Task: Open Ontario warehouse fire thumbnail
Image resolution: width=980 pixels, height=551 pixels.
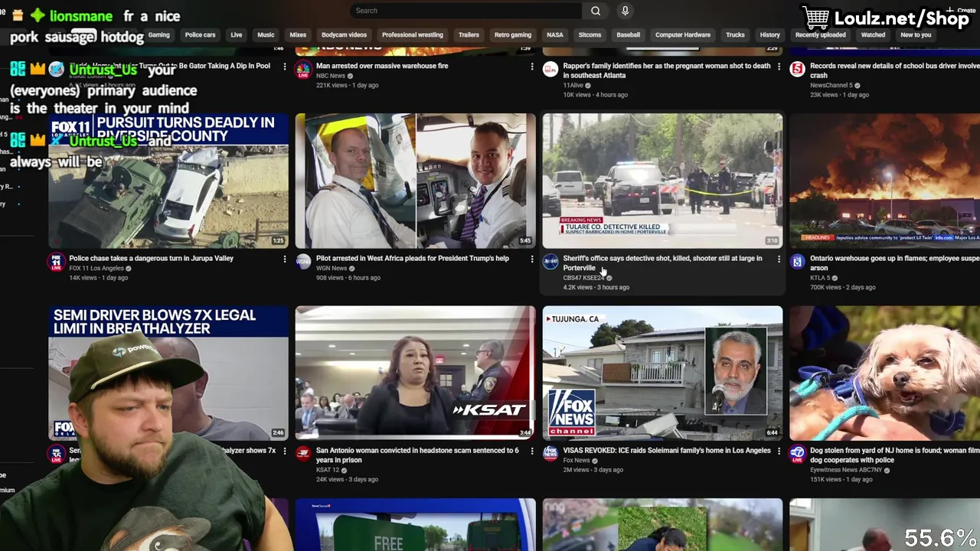Action: [x=885, y=181]
